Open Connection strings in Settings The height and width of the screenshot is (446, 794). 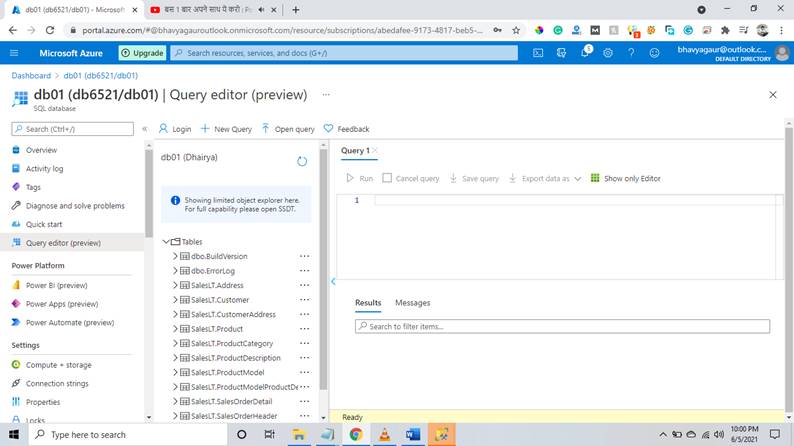tap(57, 383)
